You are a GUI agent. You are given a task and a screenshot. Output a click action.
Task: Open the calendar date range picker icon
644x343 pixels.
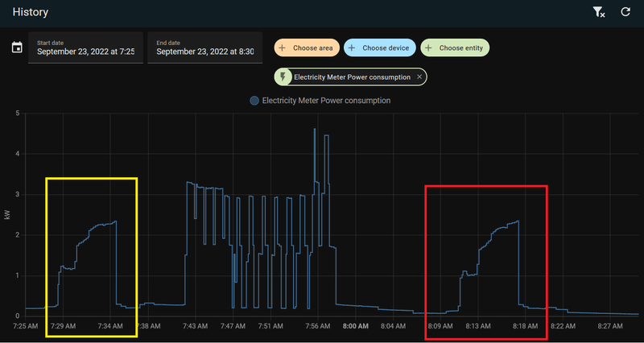tap(17, 48)
